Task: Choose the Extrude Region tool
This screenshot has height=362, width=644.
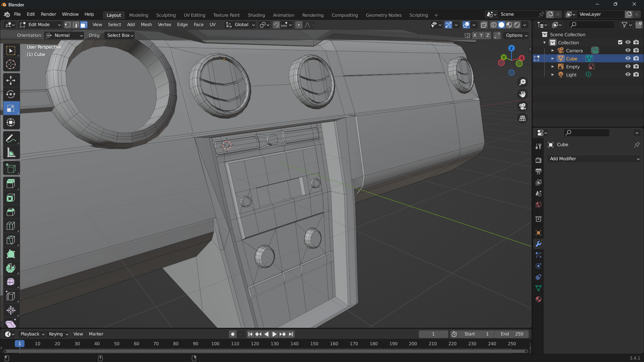Action: (x=11, y=184)
